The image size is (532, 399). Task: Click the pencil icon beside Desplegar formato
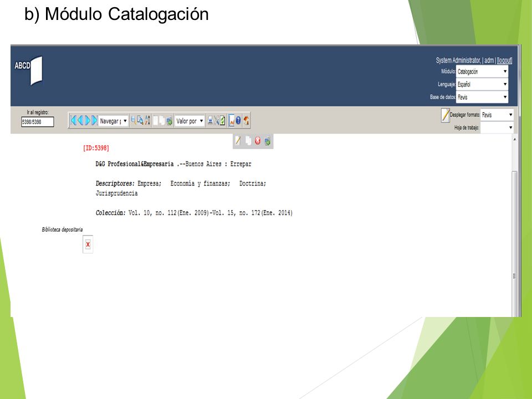(x=445, y=115)
